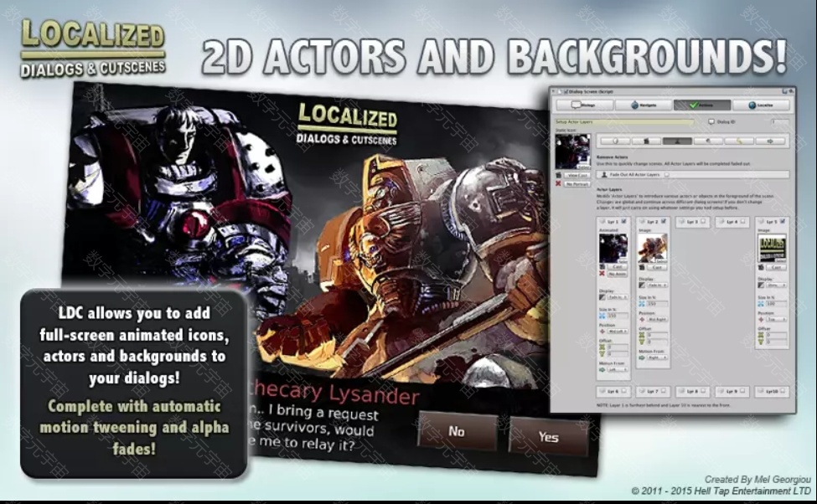Screen dimensions: 817x504
Task: Disable the Lyr 5 layer checkbox
Action: [782, 222]
